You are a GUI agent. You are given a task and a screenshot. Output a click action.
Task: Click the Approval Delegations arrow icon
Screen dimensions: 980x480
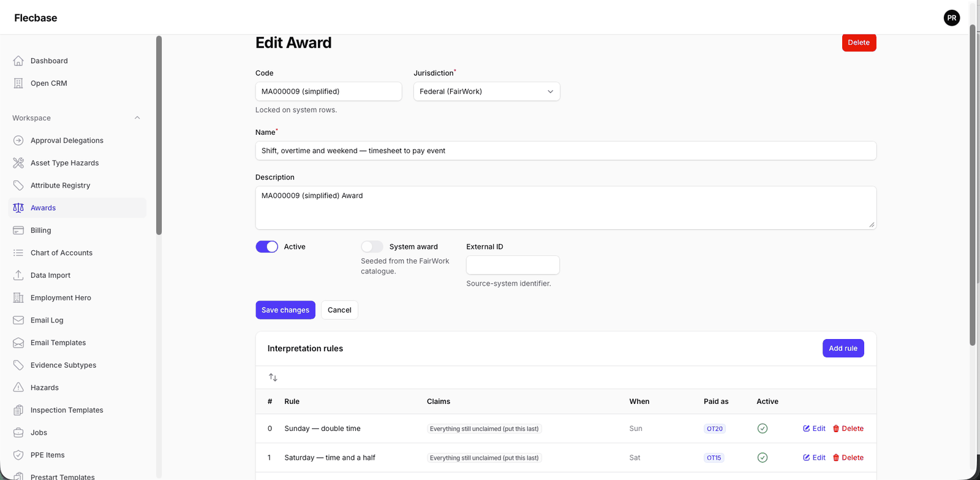coord(18,140)
